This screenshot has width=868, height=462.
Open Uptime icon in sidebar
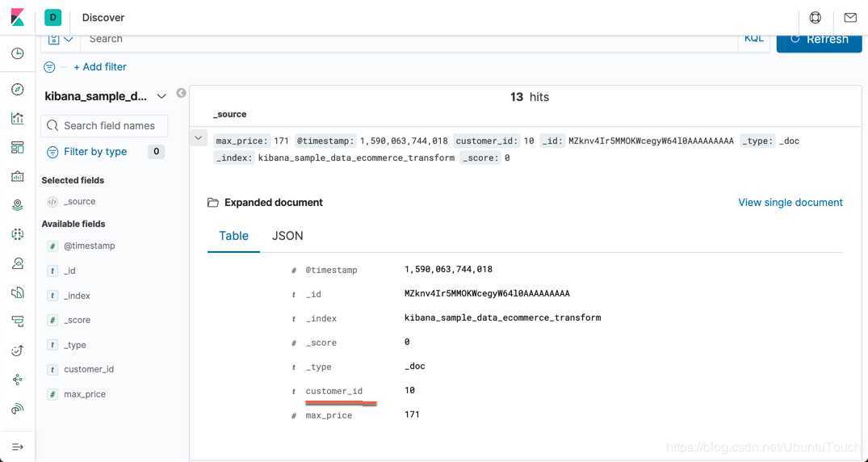pos(18,350)
